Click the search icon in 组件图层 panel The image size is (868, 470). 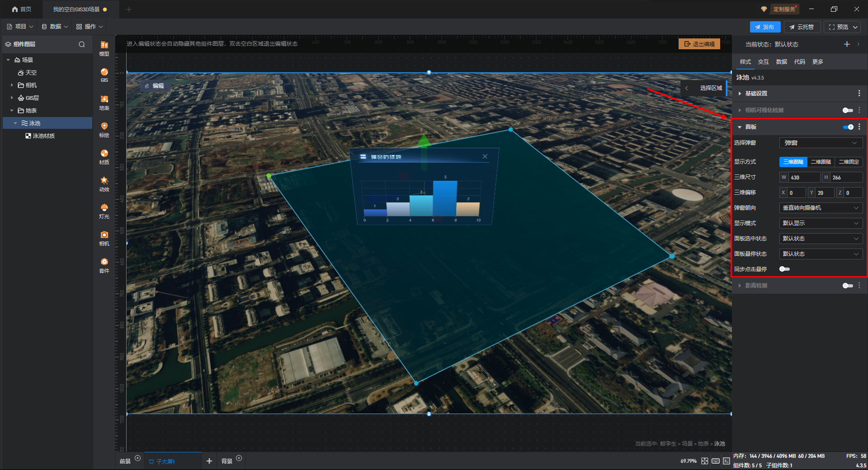(x=82, y=44)
